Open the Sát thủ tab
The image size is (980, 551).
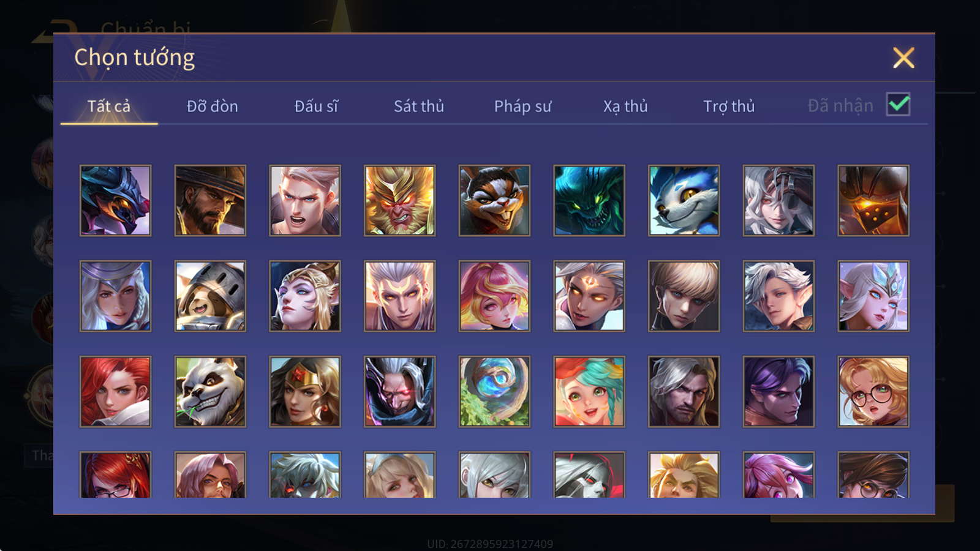pos(419,106)
